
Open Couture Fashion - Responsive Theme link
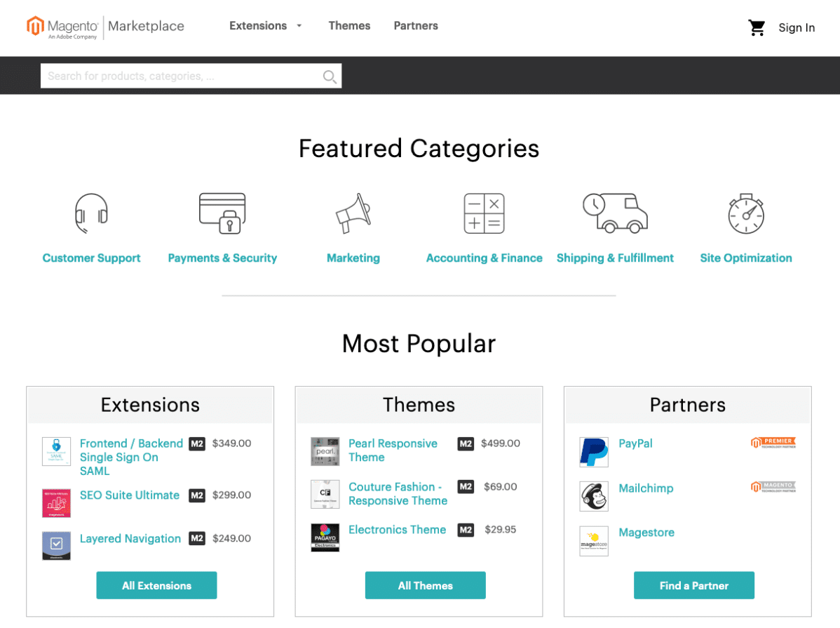tap(398, 494)
